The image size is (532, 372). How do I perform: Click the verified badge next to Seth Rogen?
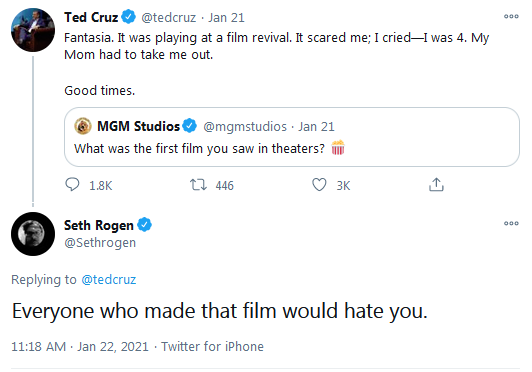145,225
